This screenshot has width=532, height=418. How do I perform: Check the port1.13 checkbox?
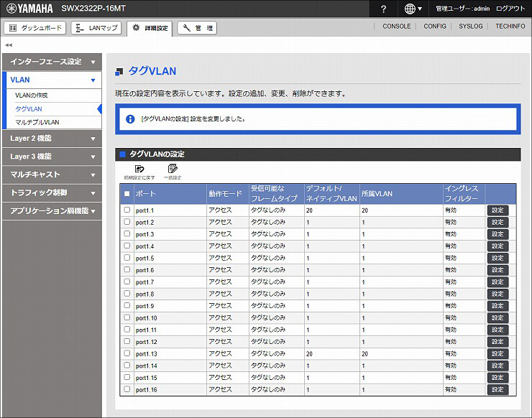(127, 353)
